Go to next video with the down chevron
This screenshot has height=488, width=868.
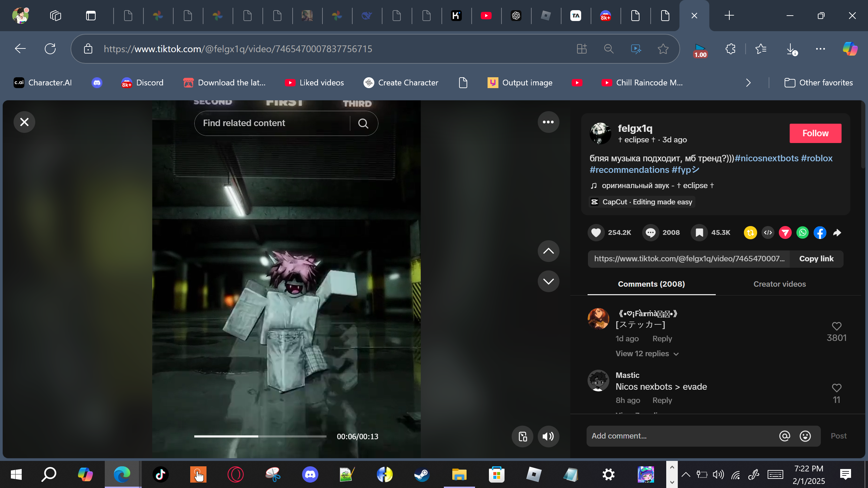pos(548,281)
